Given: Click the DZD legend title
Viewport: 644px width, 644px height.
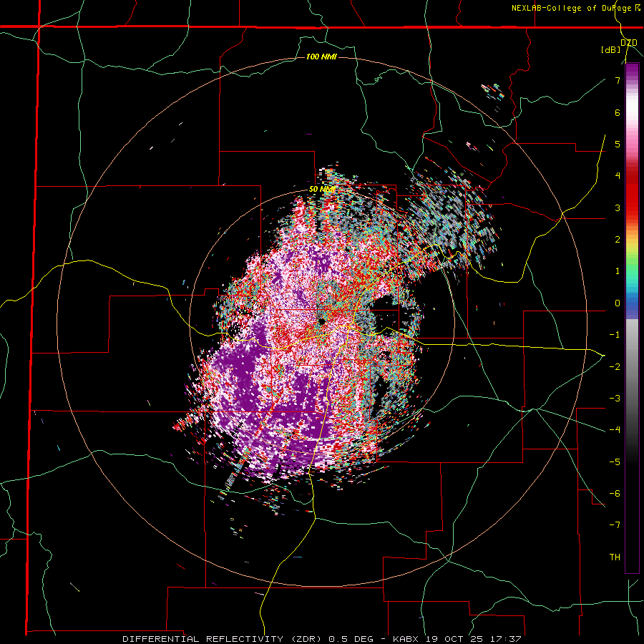Looking at the screenshot, I should pyautogui.click(x=629, y=43).
